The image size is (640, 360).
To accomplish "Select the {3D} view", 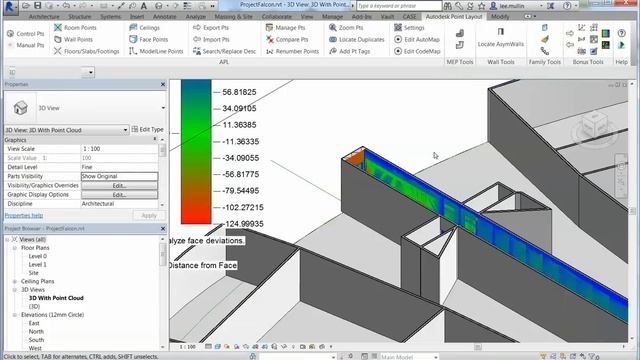I will pos(34,306).
